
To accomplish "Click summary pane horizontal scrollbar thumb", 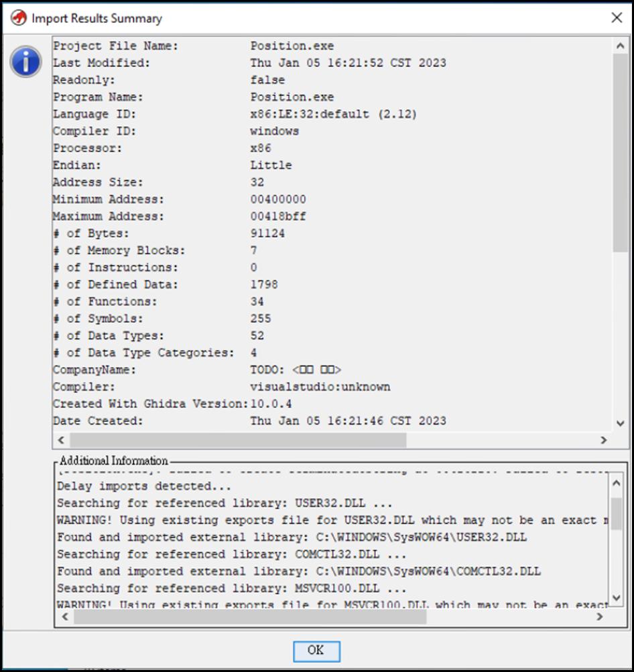I will point(238,440).
